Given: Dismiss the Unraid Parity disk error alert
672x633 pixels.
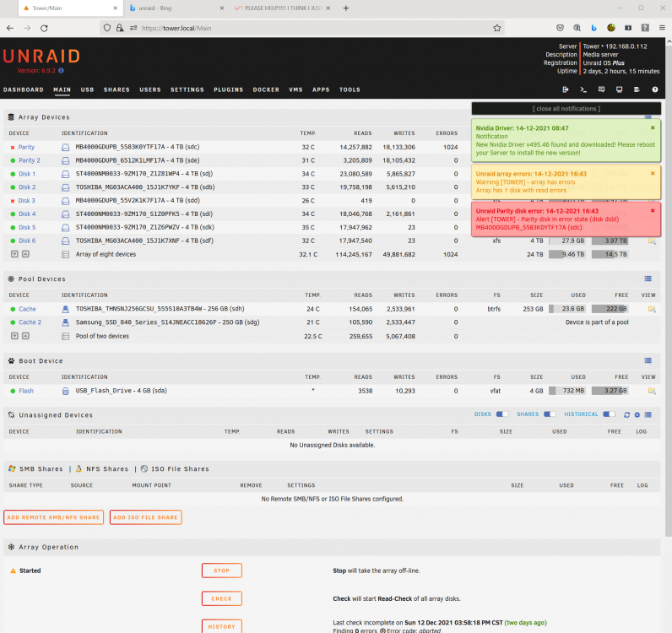Looking at the screenshot, I should (653, 210).
